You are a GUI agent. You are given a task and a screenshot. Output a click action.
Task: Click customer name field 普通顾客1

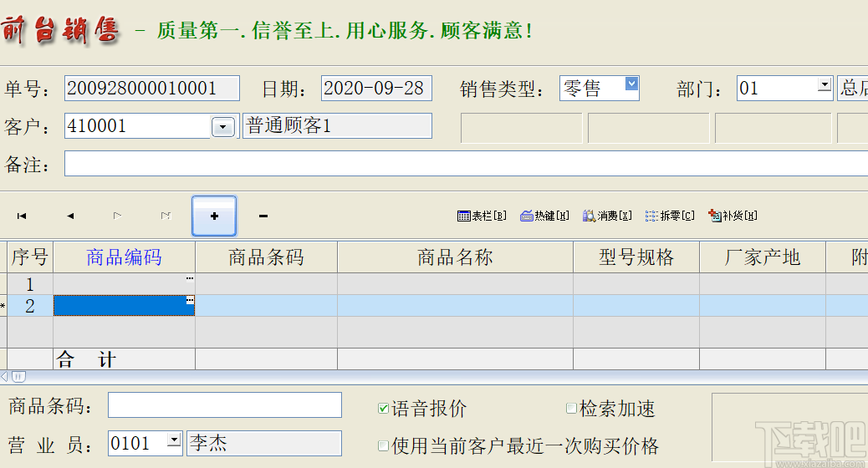pyautogui.click(x=337, y=125)
